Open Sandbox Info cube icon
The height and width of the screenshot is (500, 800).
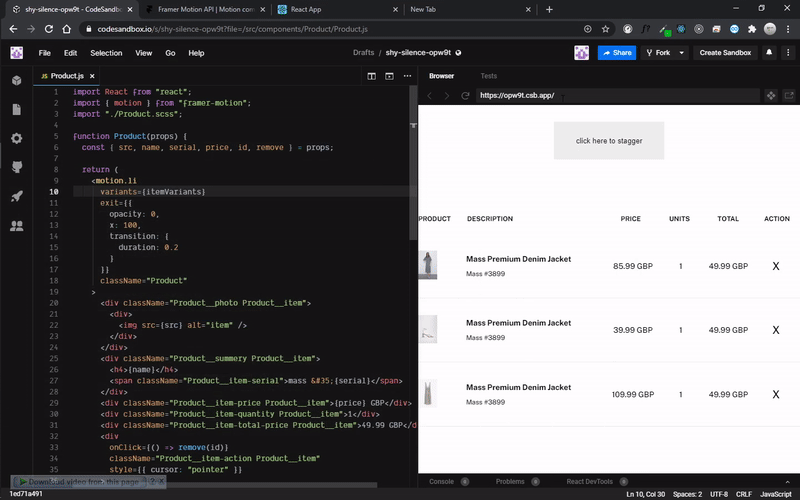[17, 80]
